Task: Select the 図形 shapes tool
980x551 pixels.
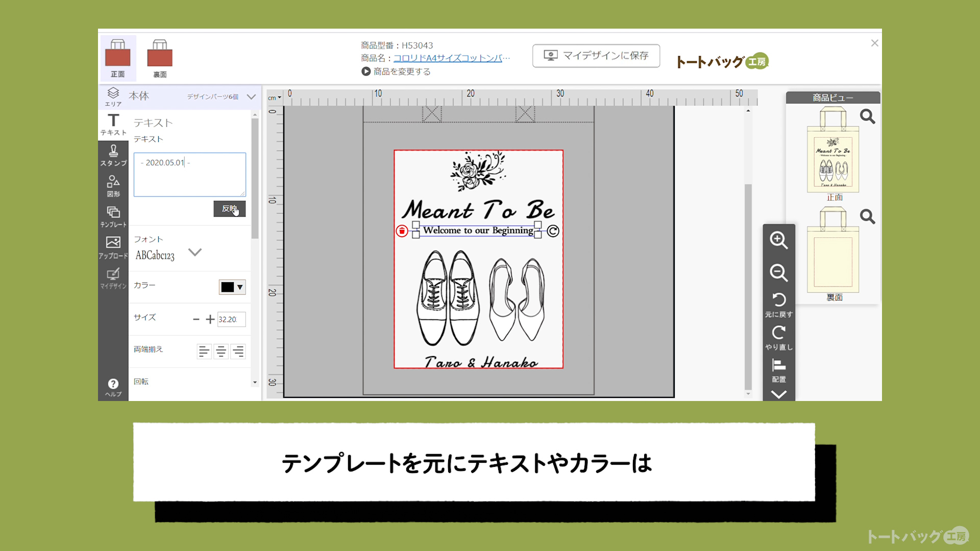Action: coord(113,186)
